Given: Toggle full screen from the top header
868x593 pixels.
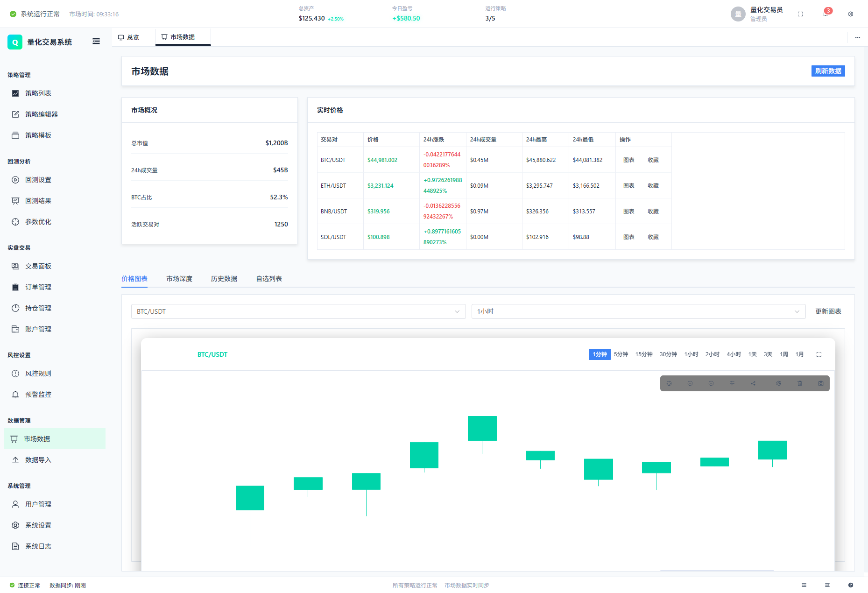Looking at the screenshot, I should [x=800, y=14].
